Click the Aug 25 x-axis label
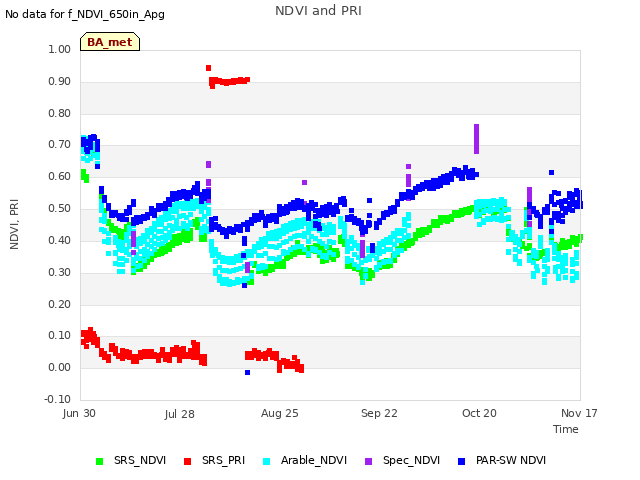The width and height of the screenshot is (640, 480). 280,413
